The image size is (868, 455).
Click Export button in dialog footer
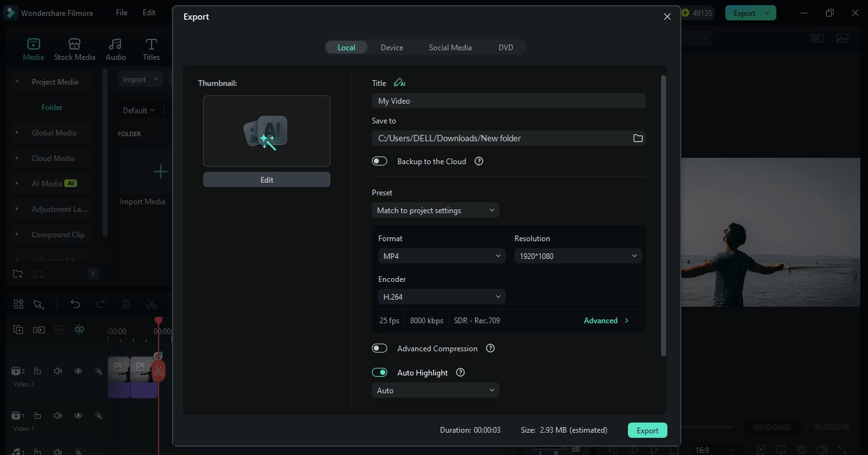point(648,430)
